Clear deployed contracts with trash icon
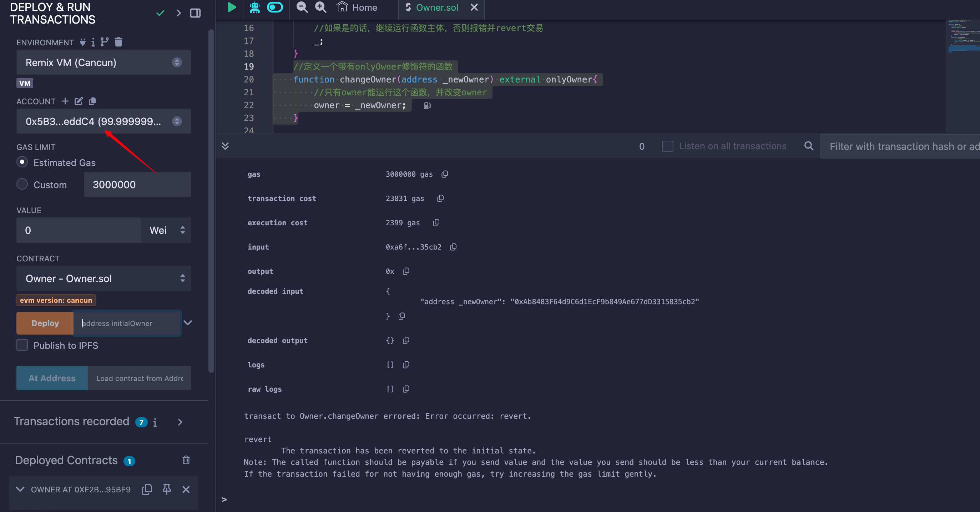Viewport: 980px width, 512px height. point(186,460)
